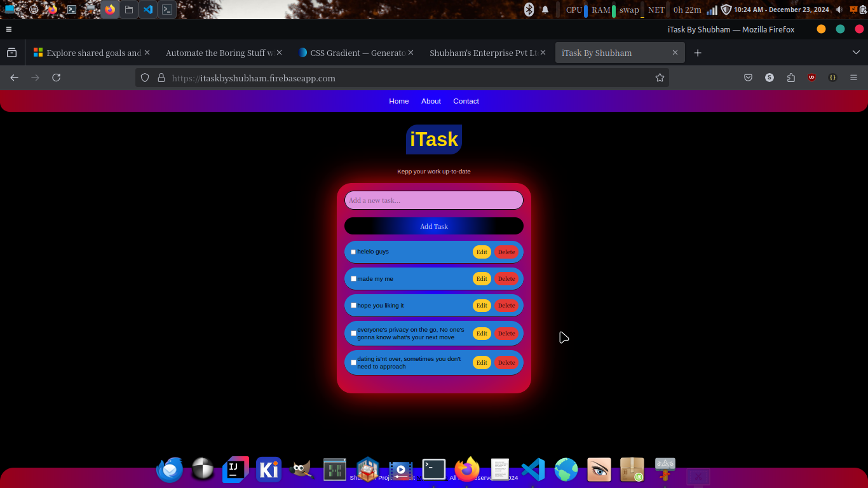Screen dimensions: 868x488
Task: Click the Home navigation link
Action: [x=399, y=101]
